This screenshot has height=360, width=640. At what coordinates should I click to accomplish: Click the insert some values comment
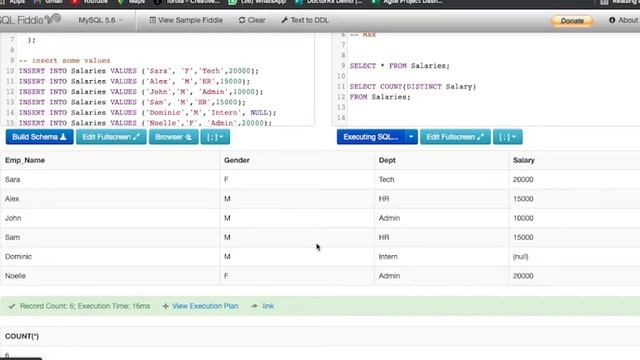64,60
